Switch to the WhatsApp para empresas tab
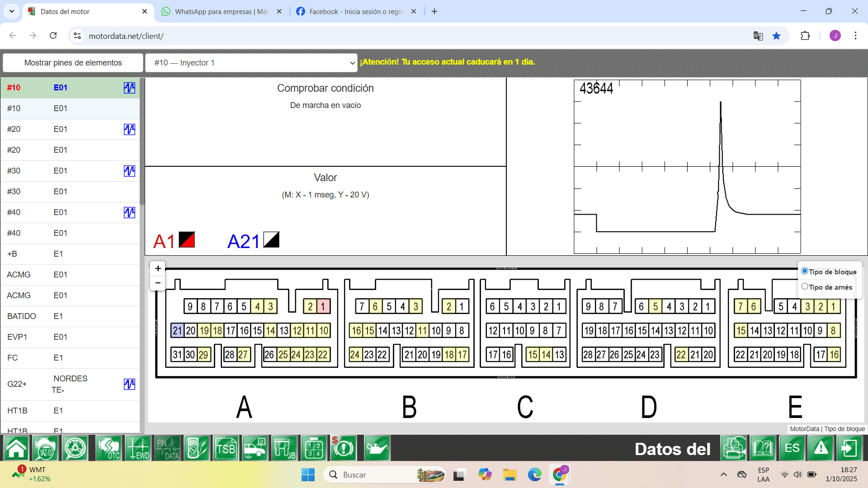This screenshot has width=868, height=488. click(x=217, y=11)
